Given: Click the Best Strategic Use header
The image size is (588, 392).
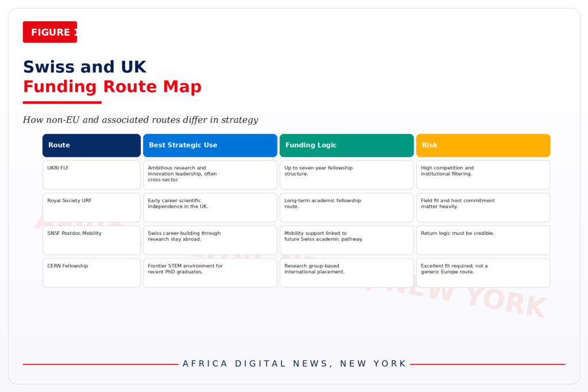Looking at the screenshot, I should pyautogui.click(x=210, y=145).
